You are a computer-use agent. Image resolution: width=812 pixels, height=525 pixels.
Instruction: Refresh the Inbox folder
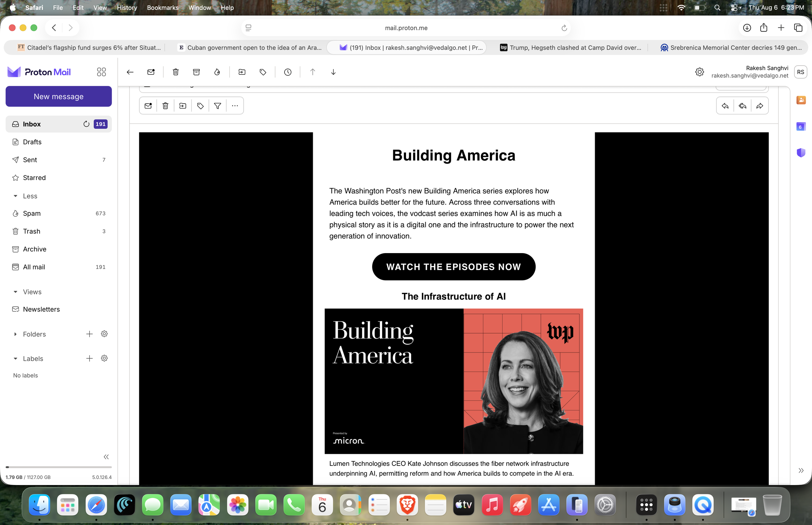click(x=86, y=124)
